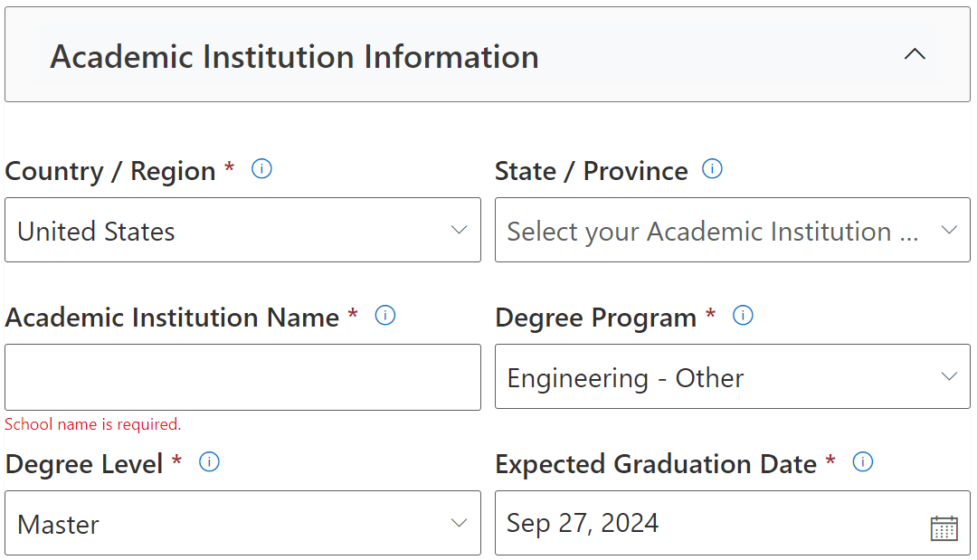Show info for Degree Program

(743, 316)
